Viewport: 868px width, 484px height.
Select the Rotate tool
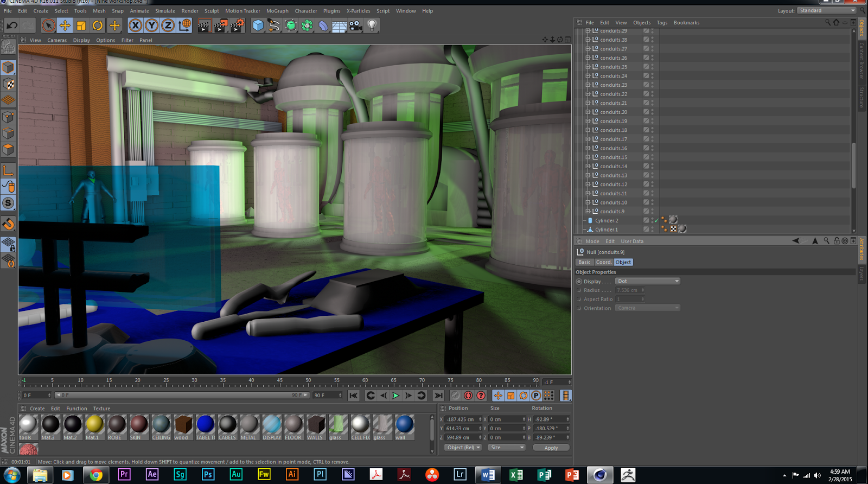click(x=98, y=26)
